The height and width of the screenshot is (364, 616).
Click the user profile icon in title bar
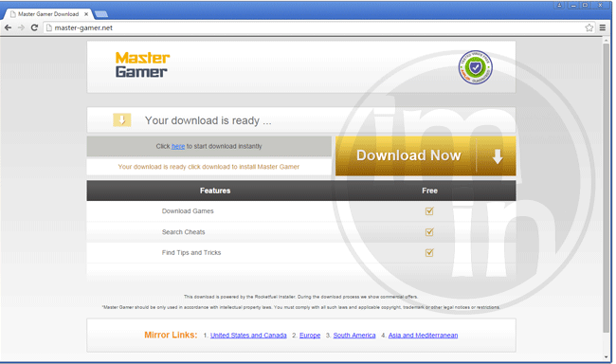coord(559,5)
